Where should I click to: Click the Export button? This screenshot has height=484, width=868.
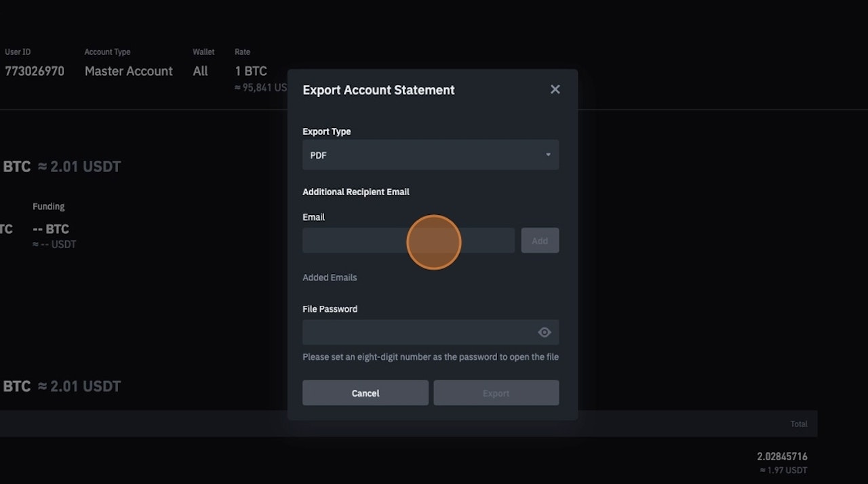pos(496,392)
